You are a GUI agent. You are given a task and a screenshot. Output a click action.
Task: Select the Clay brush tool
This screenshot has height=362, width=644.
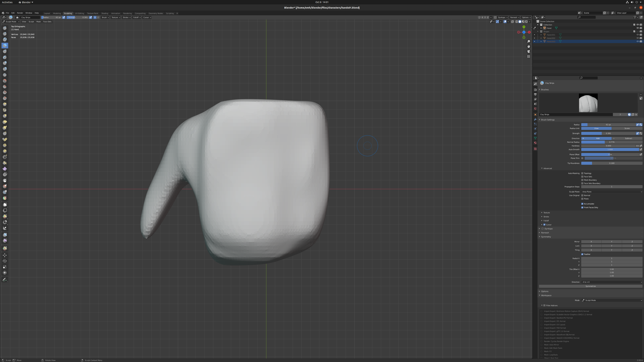click(x=5, y=40)
